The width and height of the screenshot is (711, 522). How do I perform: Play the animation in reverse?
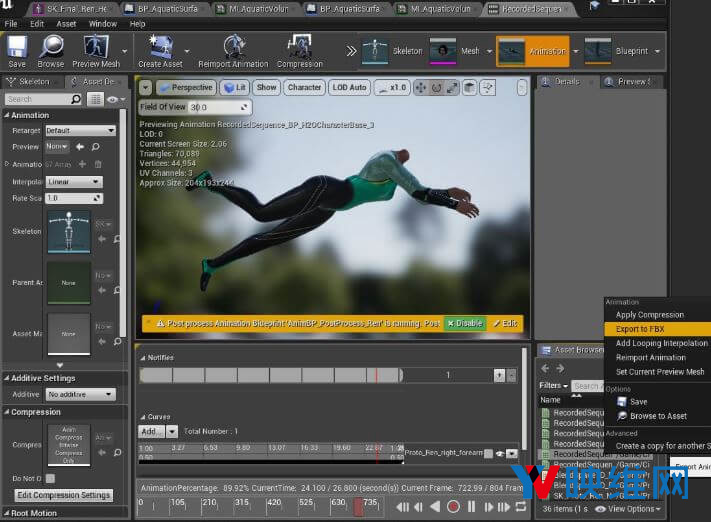[435, 507]
